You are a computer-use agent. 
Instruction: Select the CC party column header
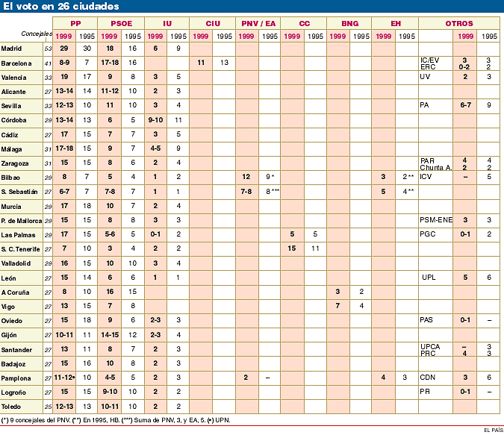coord(304,23)
